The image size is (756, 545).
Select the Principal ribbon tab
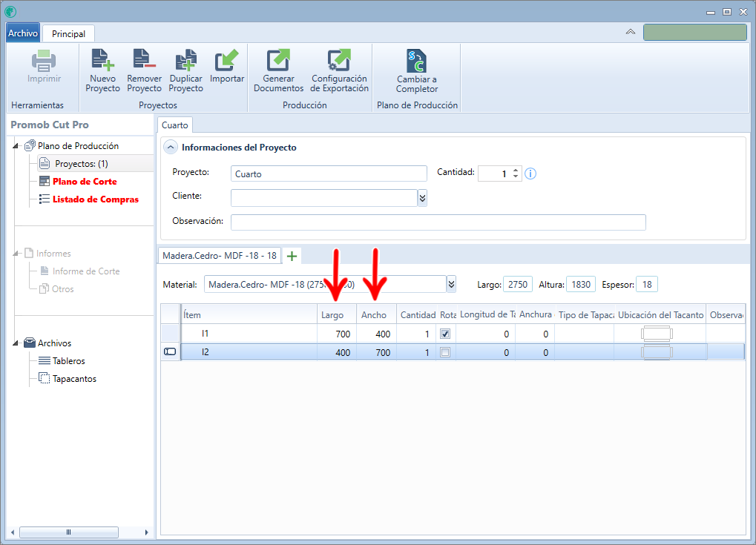coord(68,33)
